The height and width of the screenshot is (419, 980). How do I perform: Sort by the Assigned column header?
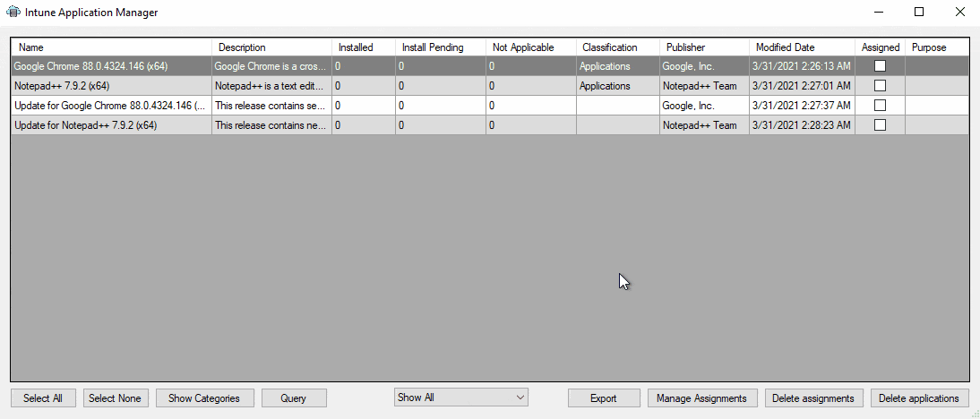coord(880,47)
